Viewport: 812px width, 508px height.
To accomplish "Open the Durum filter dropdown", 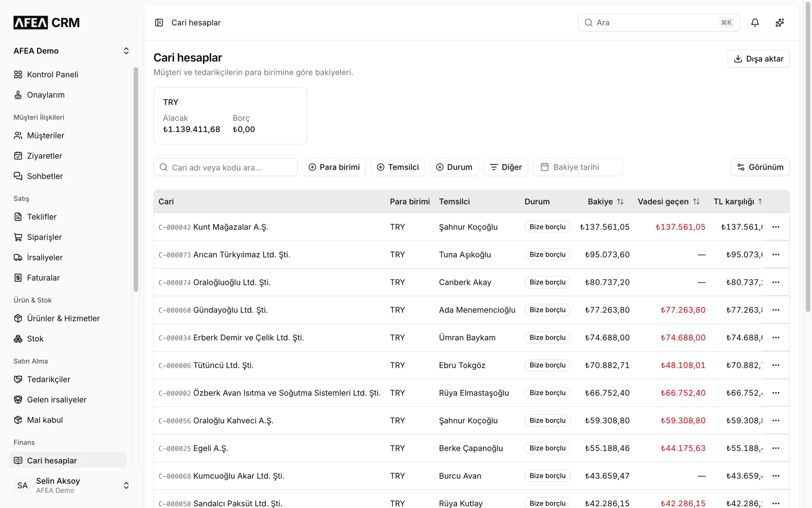I will tap(454, 167).
